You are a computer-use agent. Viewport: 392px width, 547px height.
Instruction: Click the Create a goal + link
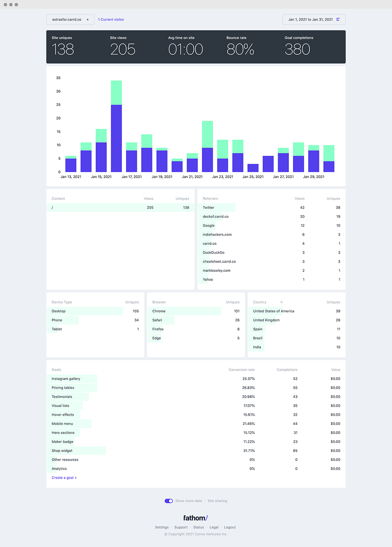64,478
